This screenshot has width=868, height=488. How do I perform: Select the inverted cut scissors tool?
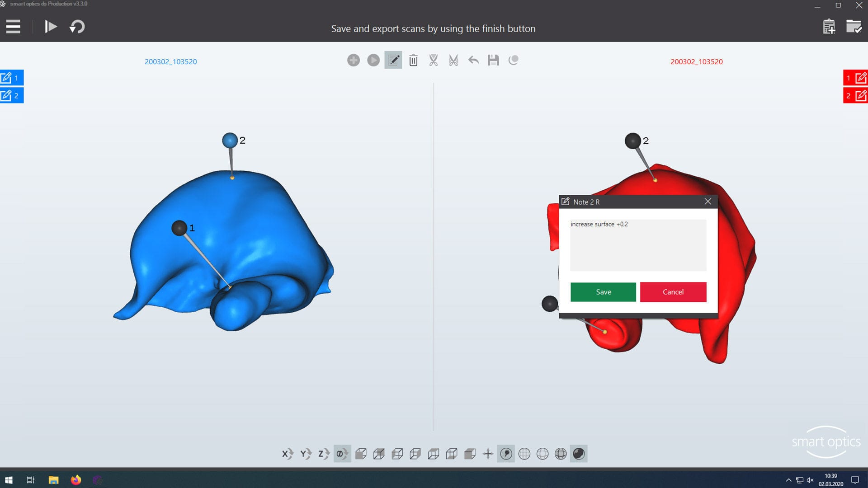coord(453,60)
